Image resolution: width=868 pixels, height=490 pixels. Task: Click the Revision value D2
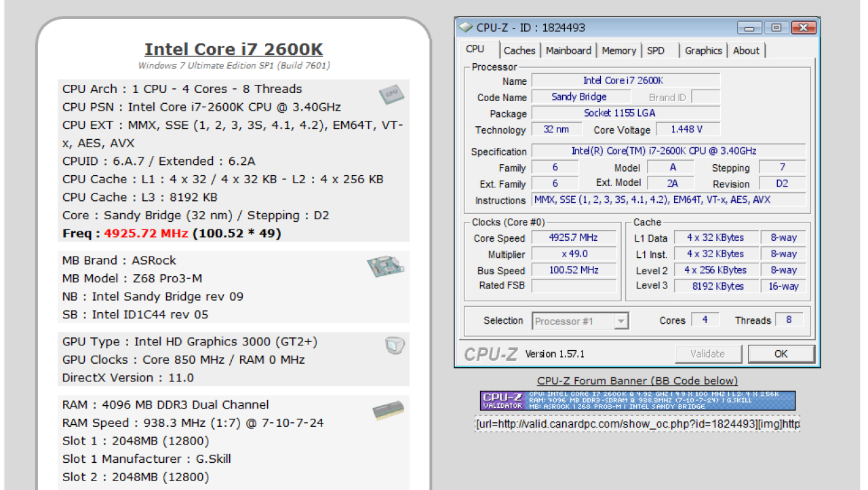[783, 184]
